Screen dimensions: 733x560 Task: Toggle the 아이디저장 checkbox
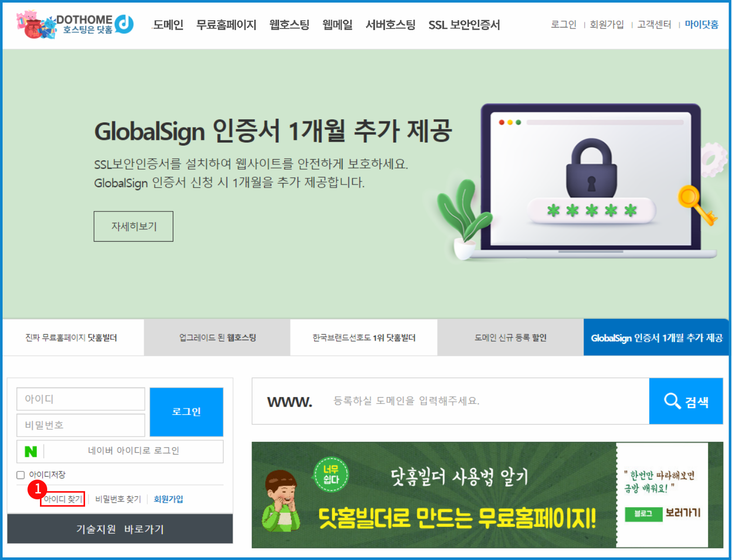[21, 475]
